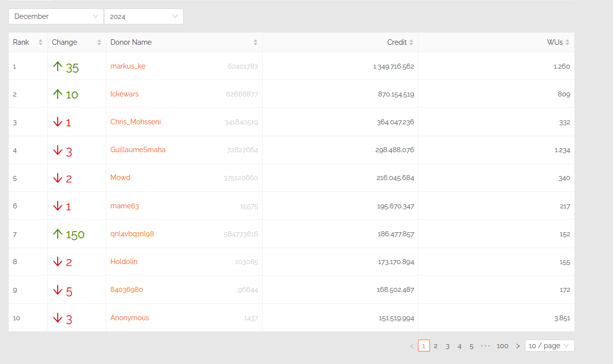Click the up 10 rank change

pos(65,94)
